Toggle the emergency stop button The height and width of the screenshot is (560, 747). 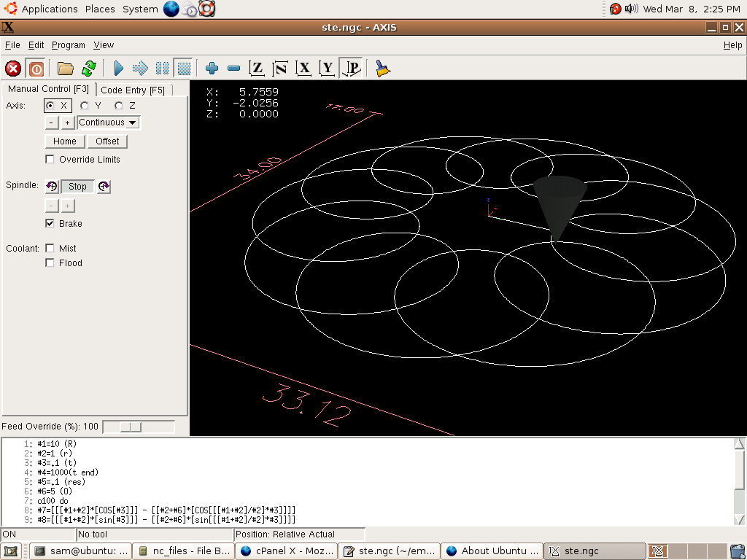pos(13,69)
